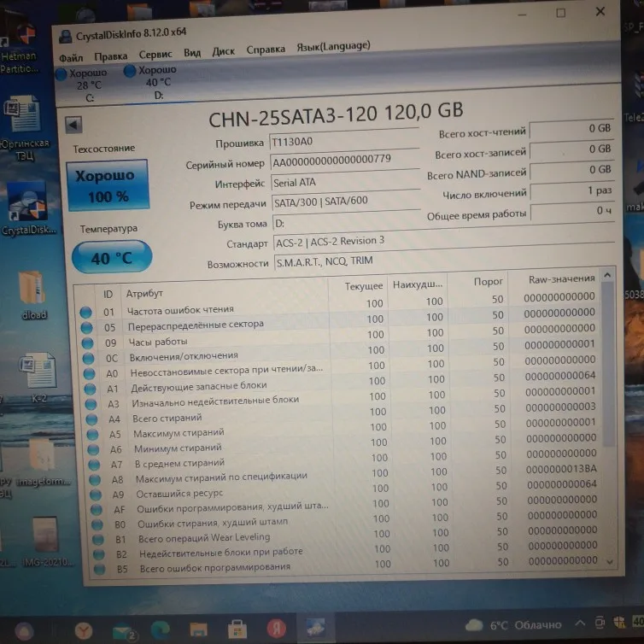The image size is (644, 644).
Task: Select Максимум стираний по спецификации row text
Action: click(x=221, y=477)
